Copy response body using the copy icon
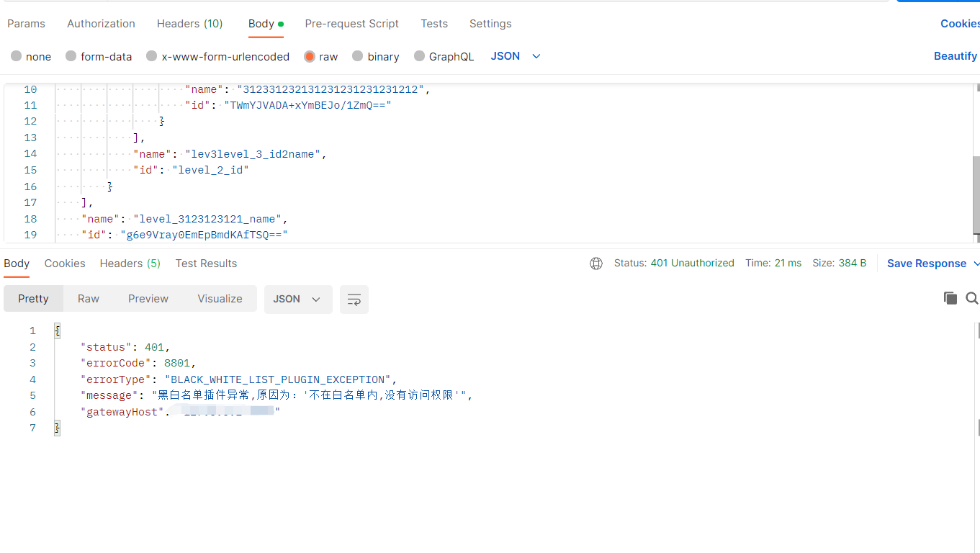980x553 pixels. point(950,298)
